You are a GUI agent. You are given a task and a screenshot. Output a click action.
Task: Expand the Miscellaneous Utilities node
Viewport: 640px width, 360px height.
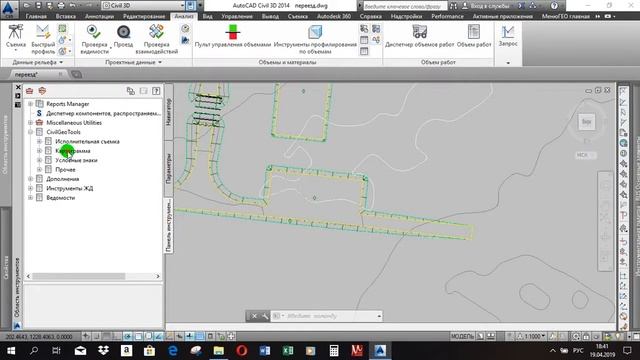click(30, 122)
